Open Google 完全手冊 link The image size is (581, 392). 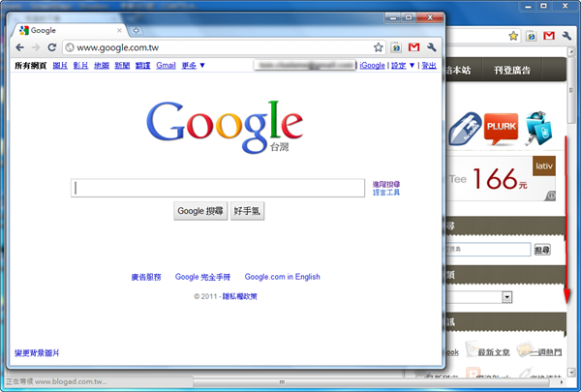click(x=202, y=277)
